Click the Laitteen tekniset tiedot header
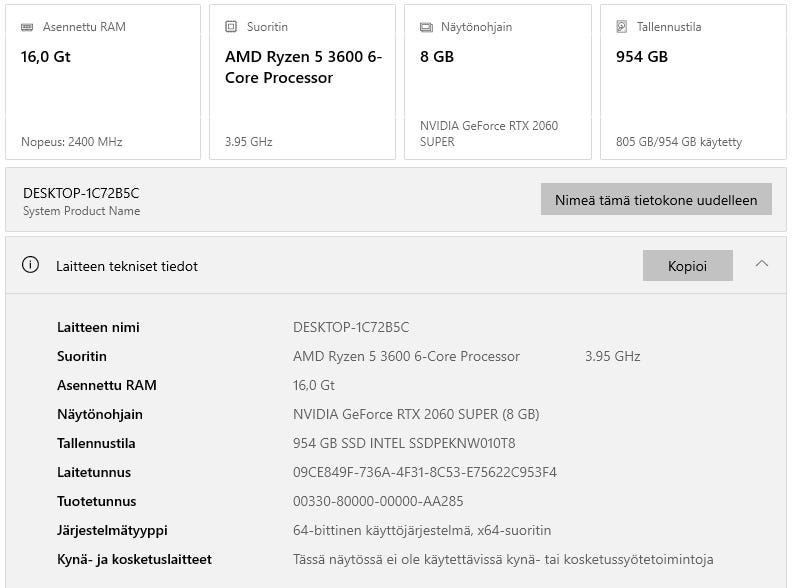Viewport: 796px width, 588px height. [x=127, y=266]
